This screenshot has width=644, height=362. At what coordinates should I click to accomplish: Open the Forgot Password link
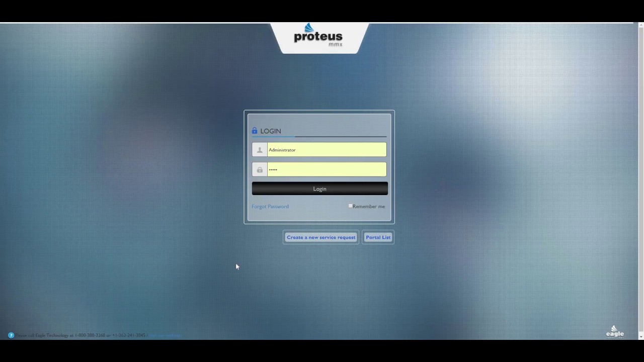(x=270, y=206)
